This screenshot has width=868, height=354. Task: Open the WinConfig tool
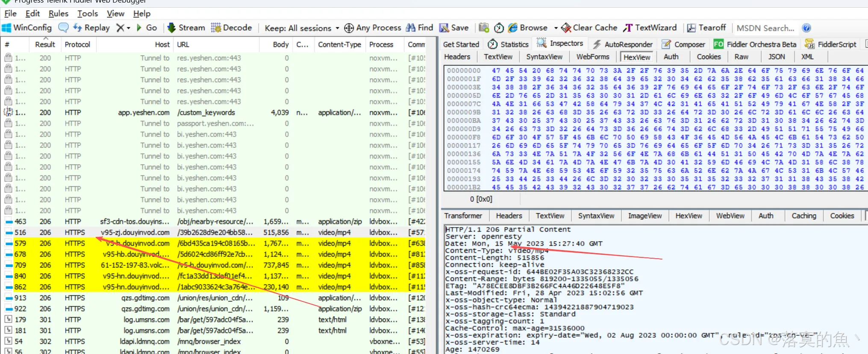pyautogui.click(x=26, y=28)
